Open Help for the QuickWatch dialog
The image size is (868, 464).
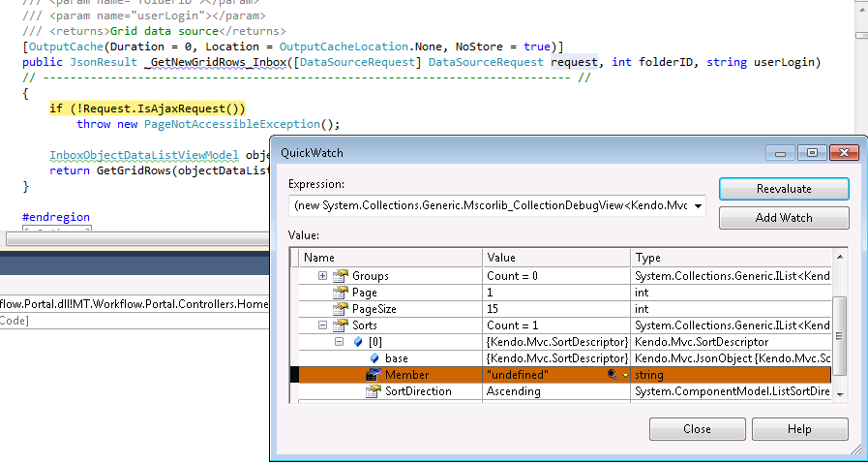click(x=799, y=429)
